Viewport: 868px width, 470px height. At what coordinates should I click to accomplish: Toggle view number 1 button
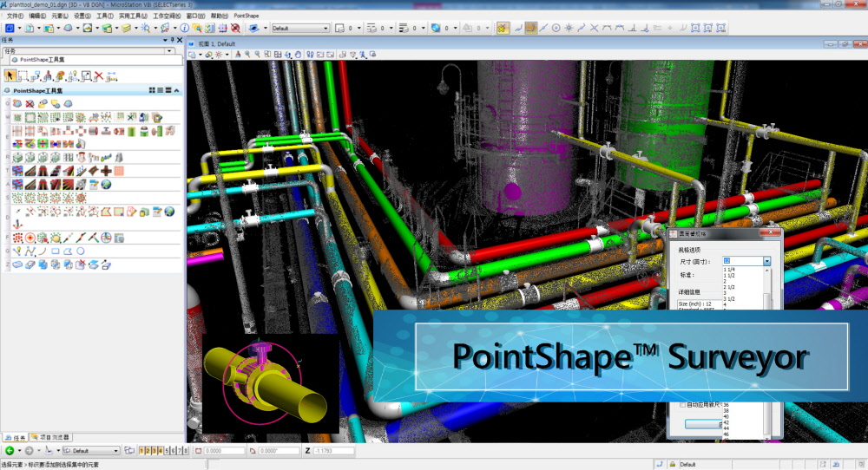[141, 451]
